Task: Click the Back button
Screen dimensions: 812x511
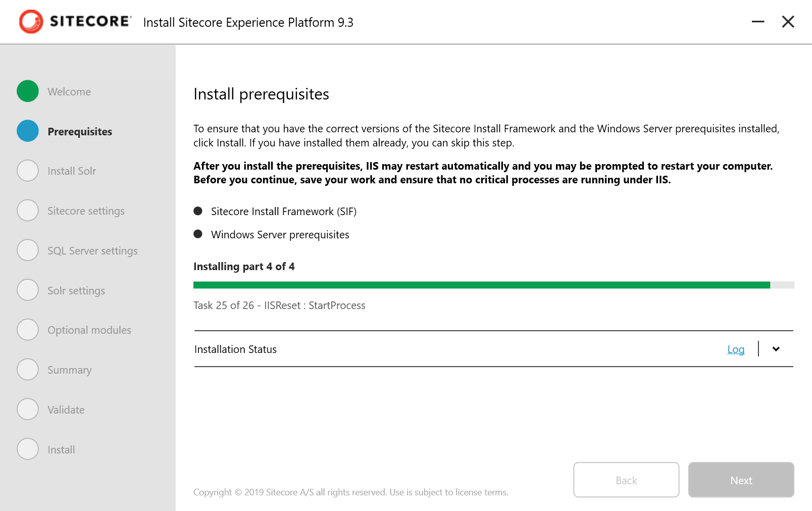Action: click(x=626, y=480)
